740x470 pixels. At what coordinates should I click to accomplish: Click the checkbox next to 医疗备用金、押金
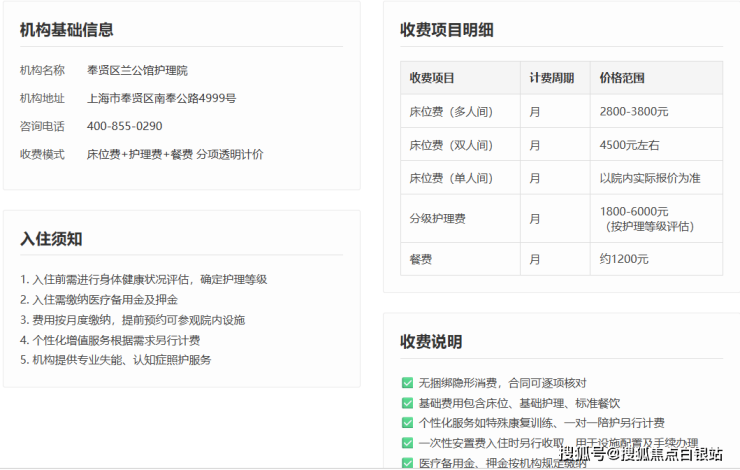407,463
